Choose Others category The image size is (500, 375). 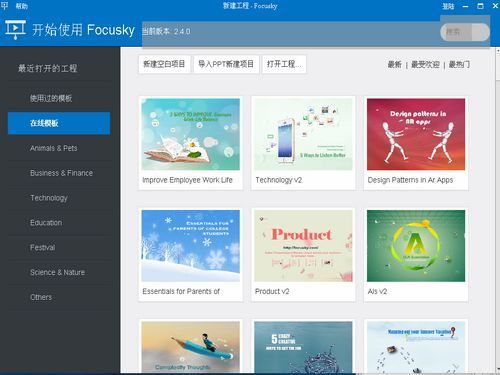pos(41,297)
